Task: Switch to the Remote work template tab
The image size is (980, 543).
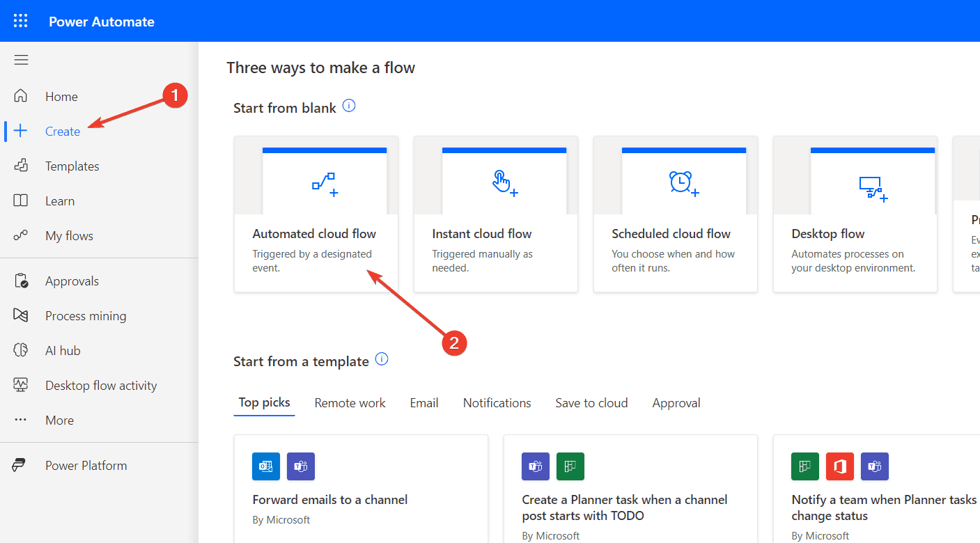Action: 350,402
